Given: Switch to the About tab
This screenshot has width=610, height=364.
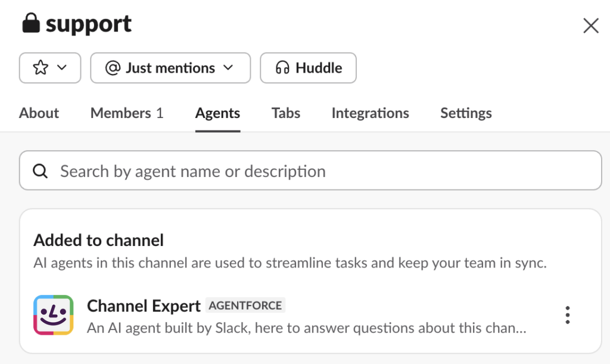Looking at the screenshot, I should 39,113.
